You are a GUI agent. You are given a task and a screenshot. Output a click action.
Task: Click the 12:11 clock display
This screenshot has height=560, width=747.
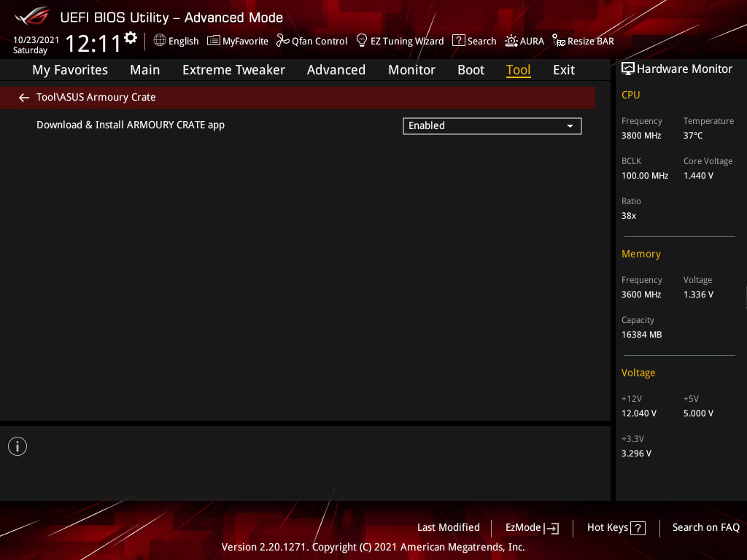(x=93, y=44)
